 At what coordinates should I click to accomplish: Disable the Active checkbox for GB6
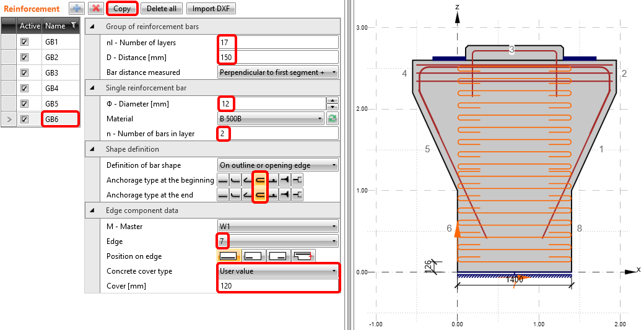(25, 119)
